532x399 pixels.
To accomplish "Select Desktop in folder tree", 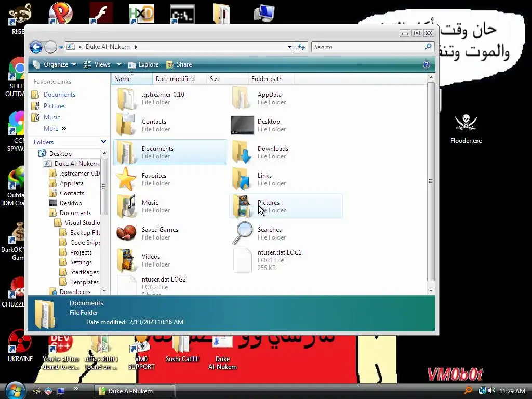I will click(x=60, y=154).
